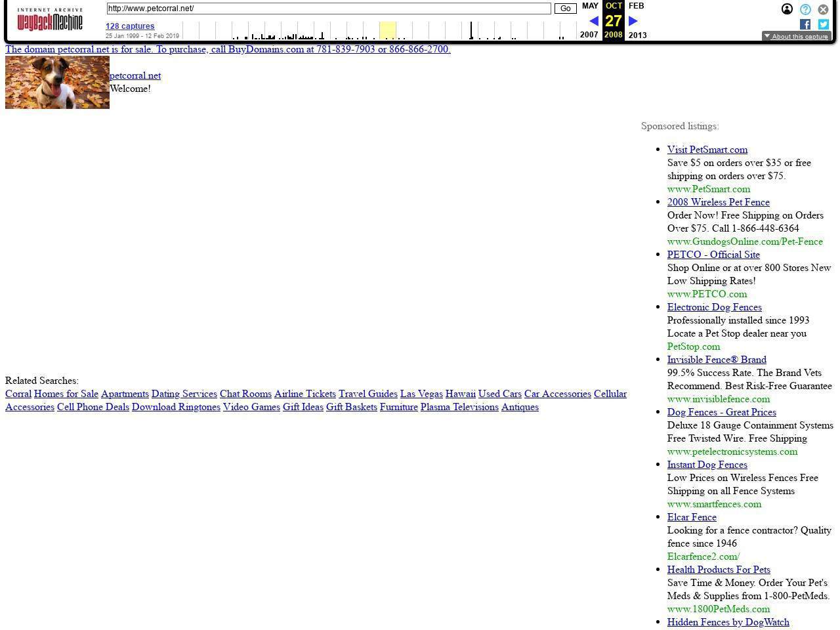Click the Wayback Machine logo

50,20
